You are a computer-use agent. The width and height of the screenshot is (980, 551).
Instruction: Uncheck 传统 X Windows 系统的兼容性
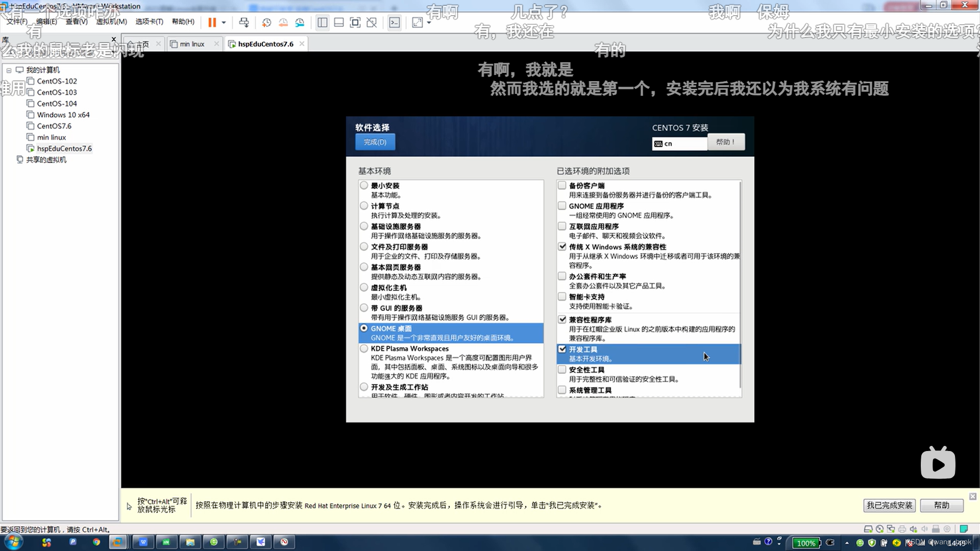click(x=562, y=246)
